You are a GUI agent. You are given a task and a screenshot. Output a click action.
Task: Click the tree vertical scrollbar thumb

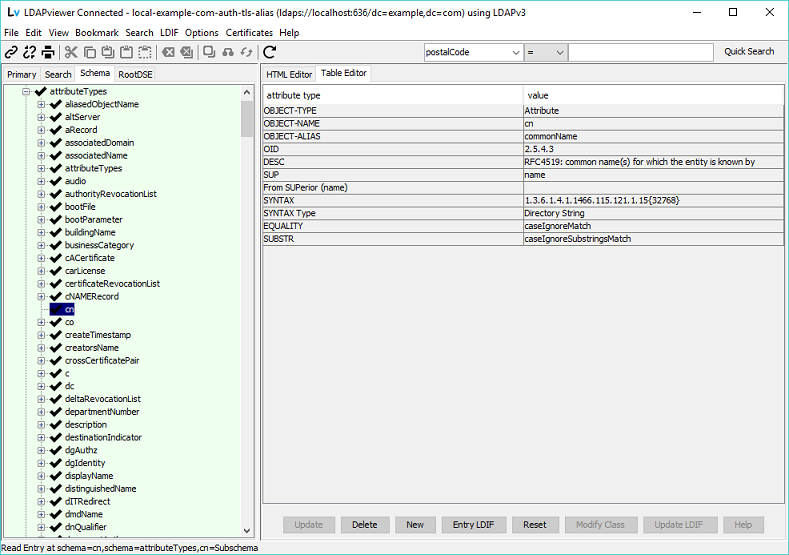(247, 119)
